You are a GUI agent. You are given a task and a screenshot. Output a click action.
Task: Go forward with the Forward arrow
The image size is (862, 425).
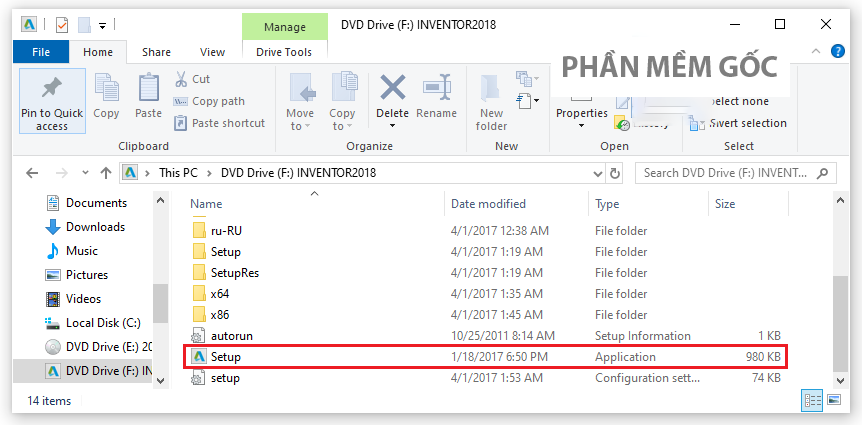click(x=62, y=173)
